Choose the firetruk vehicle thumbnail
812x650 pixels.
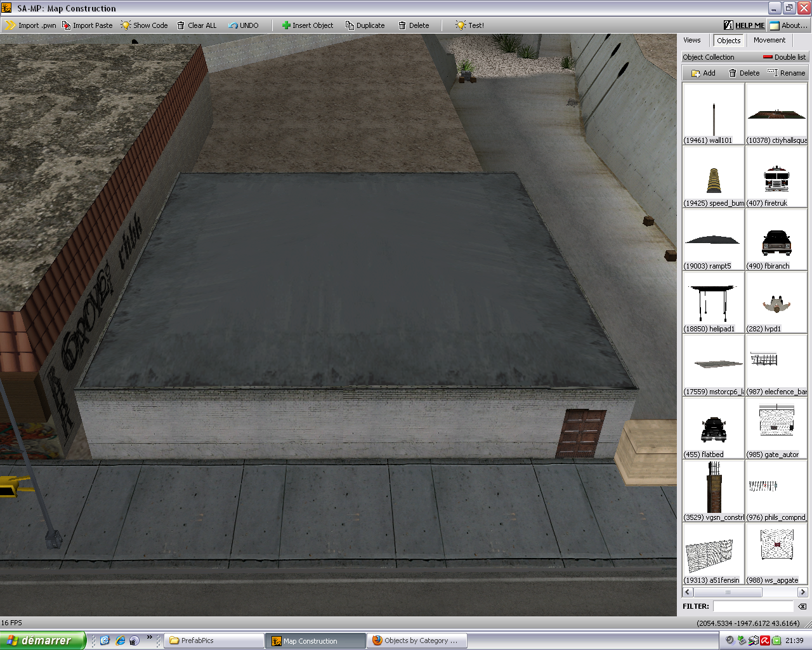776,177
